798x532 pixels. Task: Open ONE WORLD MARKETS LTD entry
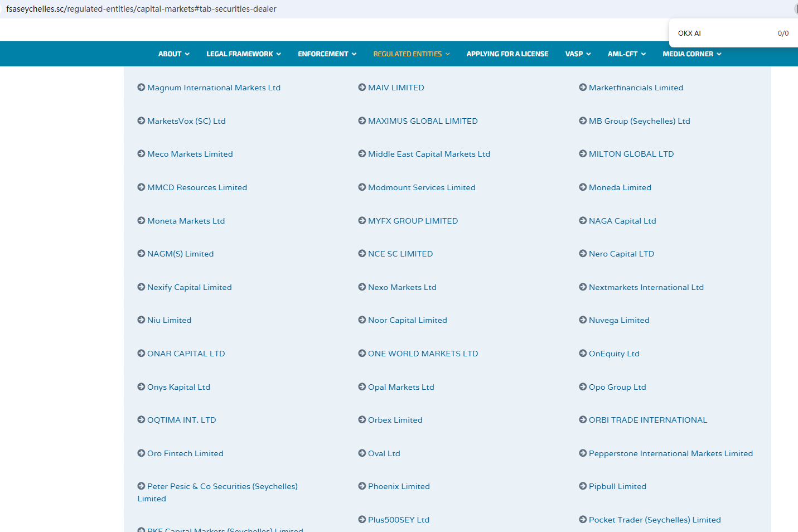tap(423, 354)
